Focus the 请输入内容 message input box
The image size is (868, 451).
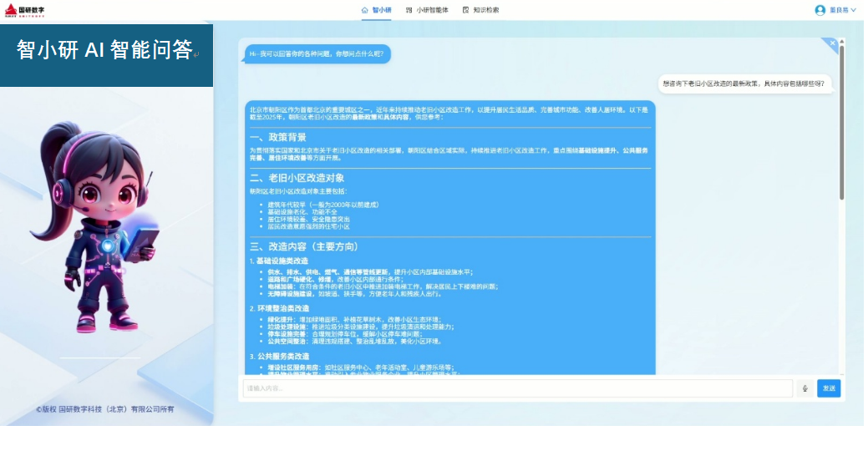[518, 388]
